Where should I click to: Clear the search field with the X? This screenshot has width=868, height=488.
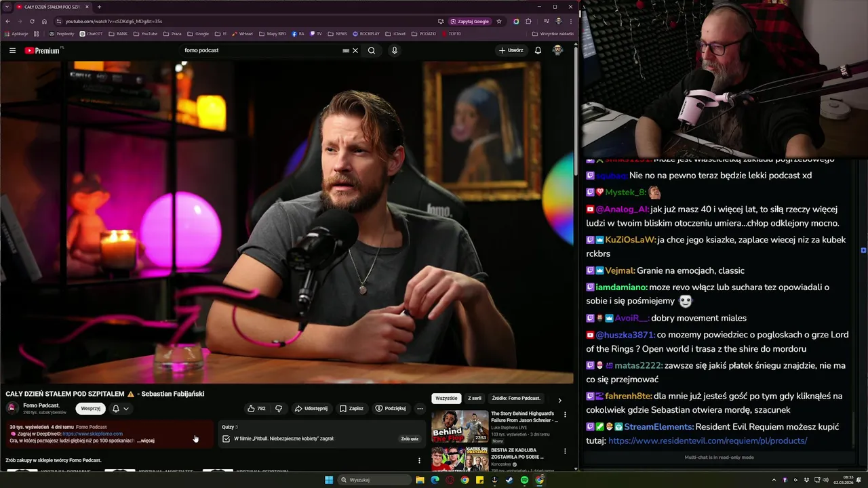(355, 50)
